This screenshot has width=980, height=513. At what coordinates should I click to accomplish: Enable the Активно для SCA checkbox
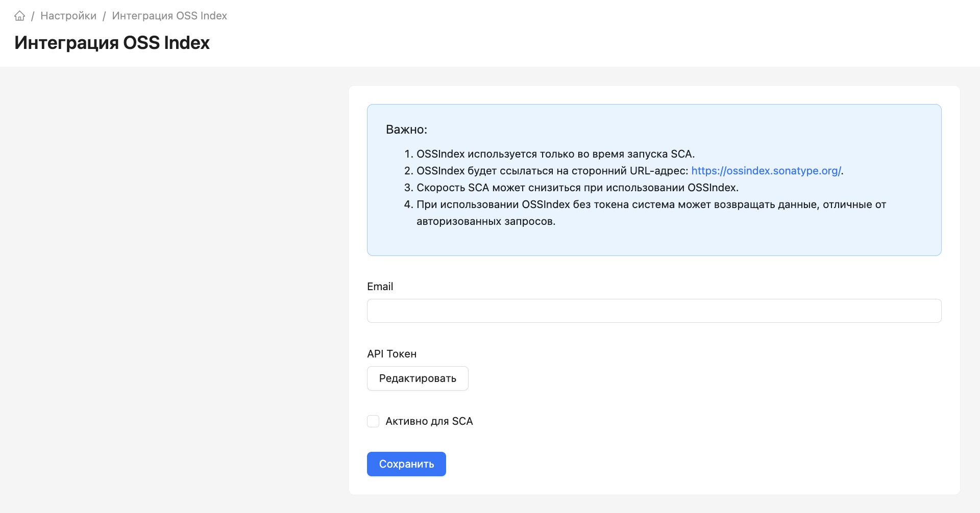point(373,421)
